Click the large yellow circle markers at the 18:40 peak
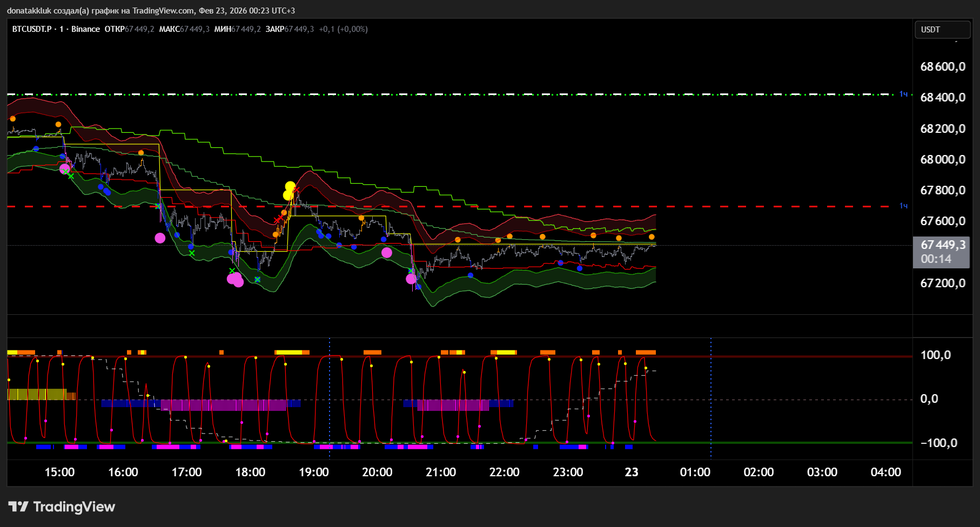The width and height of the screenshot is (980, 527). [x=290, y=190]
